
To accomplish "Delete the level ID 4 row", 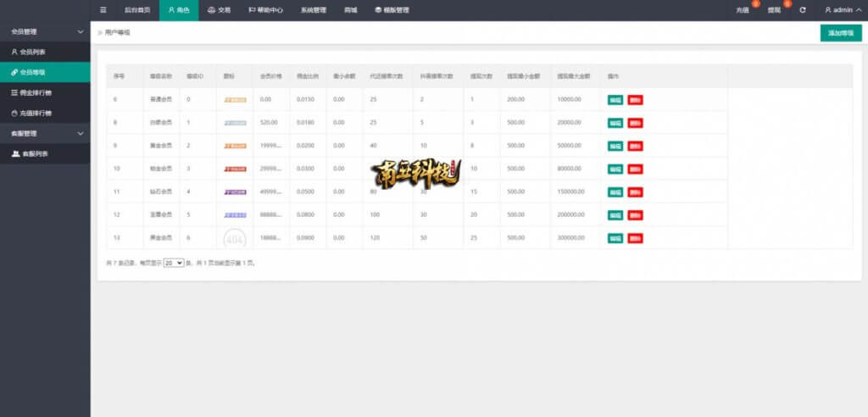I will 635,192.
